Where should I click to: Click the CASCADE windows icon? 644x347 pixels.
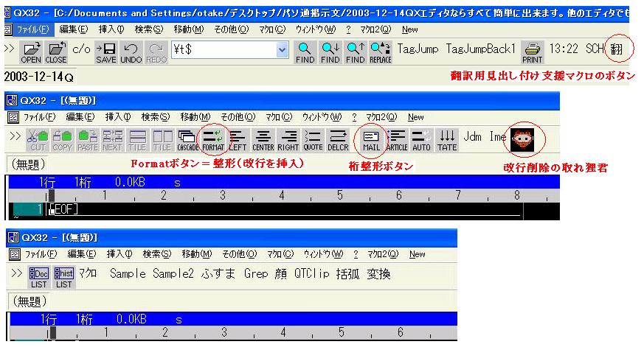(x=187, y=140)
